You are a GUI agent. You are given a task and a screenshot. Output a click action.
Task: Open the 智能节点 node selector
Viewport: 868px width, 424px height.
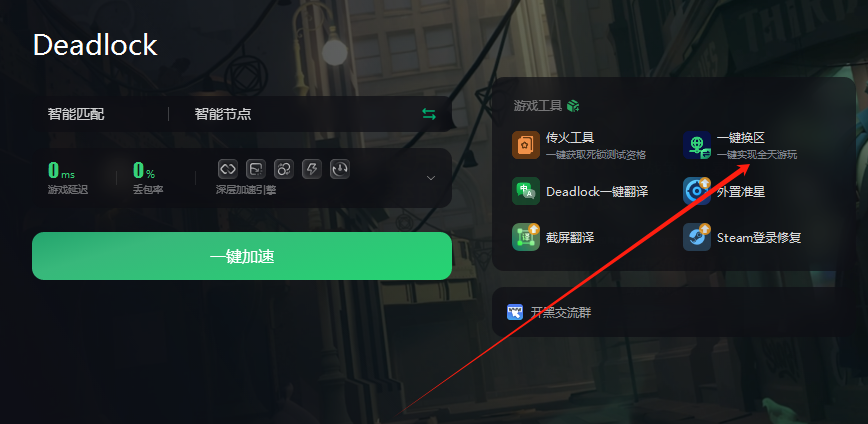(223, 114)
